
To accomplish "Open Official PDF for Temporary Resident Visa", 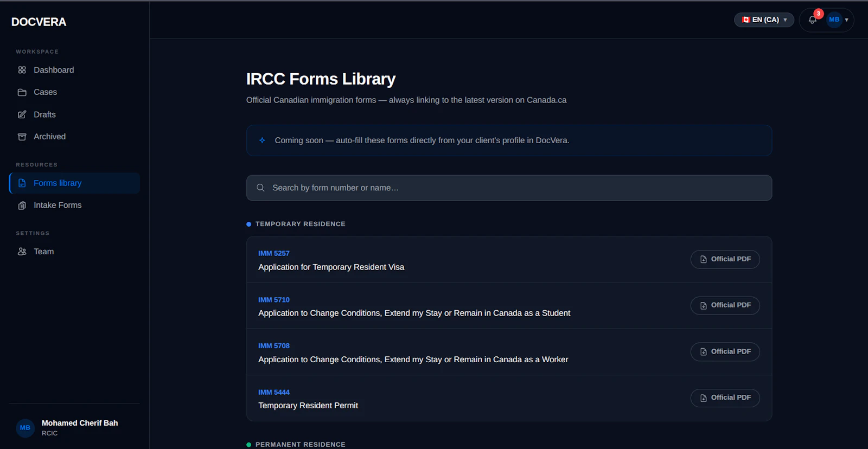I will [725, 259].
